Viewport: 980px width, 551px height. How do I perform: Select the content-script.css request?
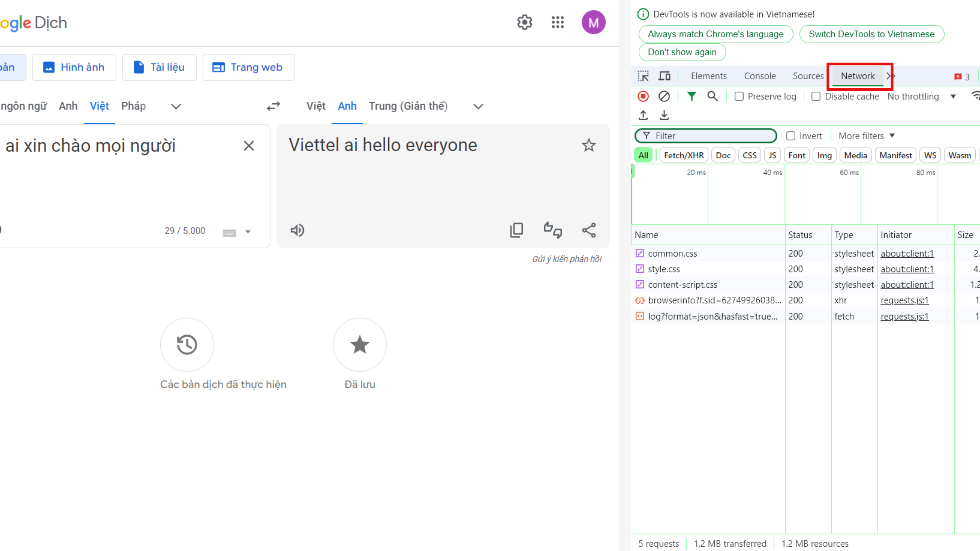click(x=805, y=285)
